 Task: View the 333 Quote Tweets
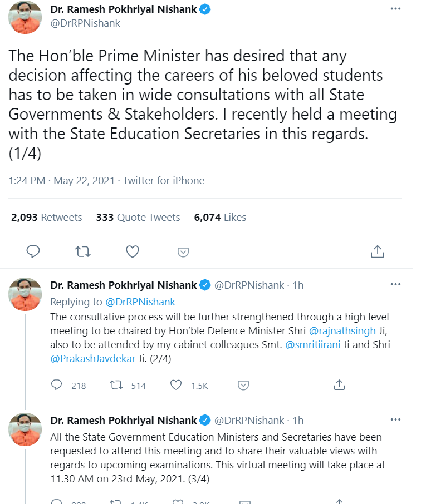[x=138, y=217]
